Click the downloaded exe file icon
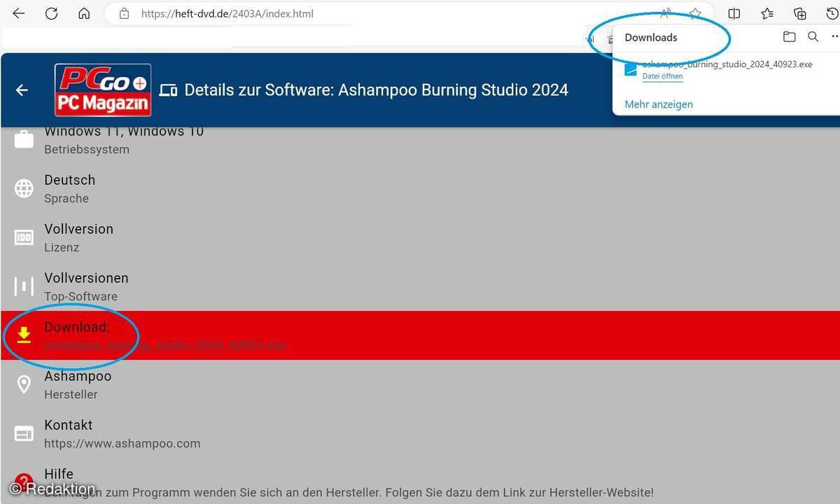 (x=631, y=69)
